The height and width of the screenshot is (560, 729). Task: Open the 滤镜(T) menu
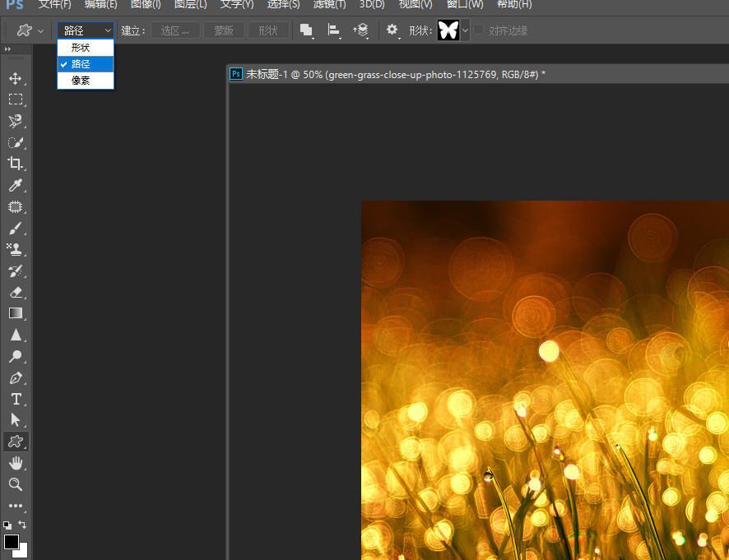coord(329,5)
